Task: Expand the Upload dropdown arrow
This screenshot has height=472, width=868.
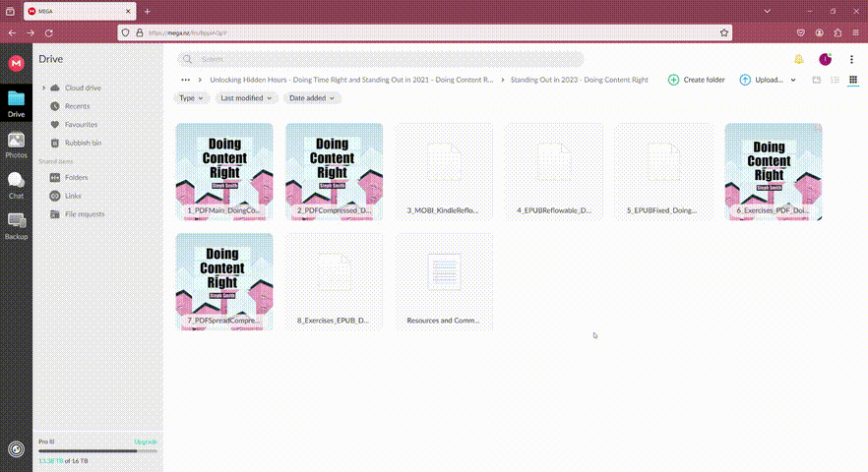Action: coord(793,80)
